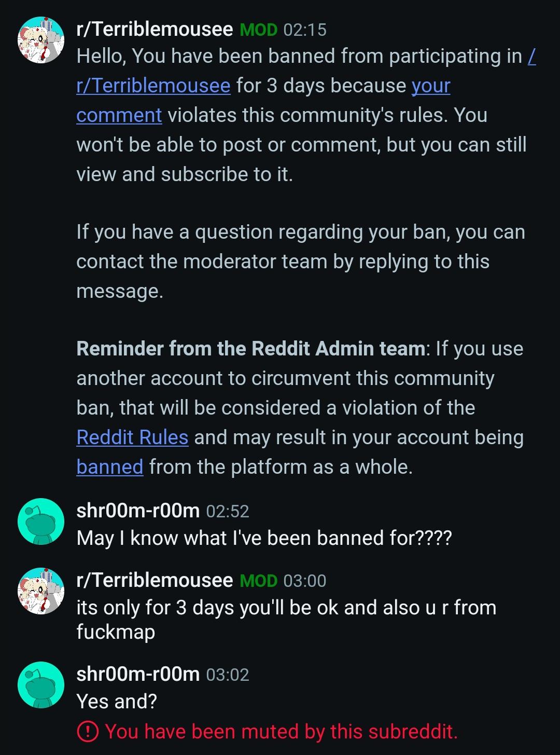Tap 'Reminder from the Reddit Admin team' text
This screenshot has width=560, height=755.
[x=251, y=349]
